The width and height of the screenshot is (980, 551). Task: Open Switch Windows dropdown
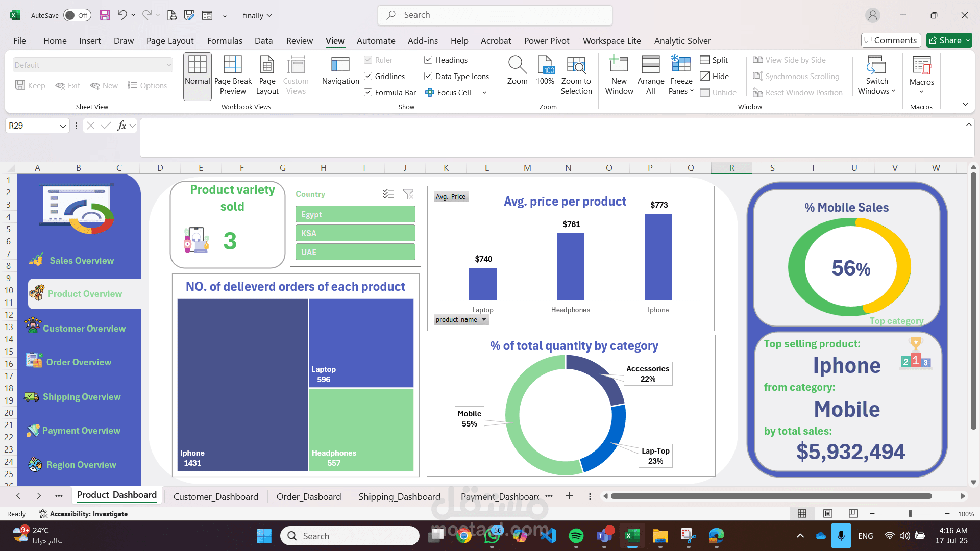pyautogui.click(x=876, y=76)
